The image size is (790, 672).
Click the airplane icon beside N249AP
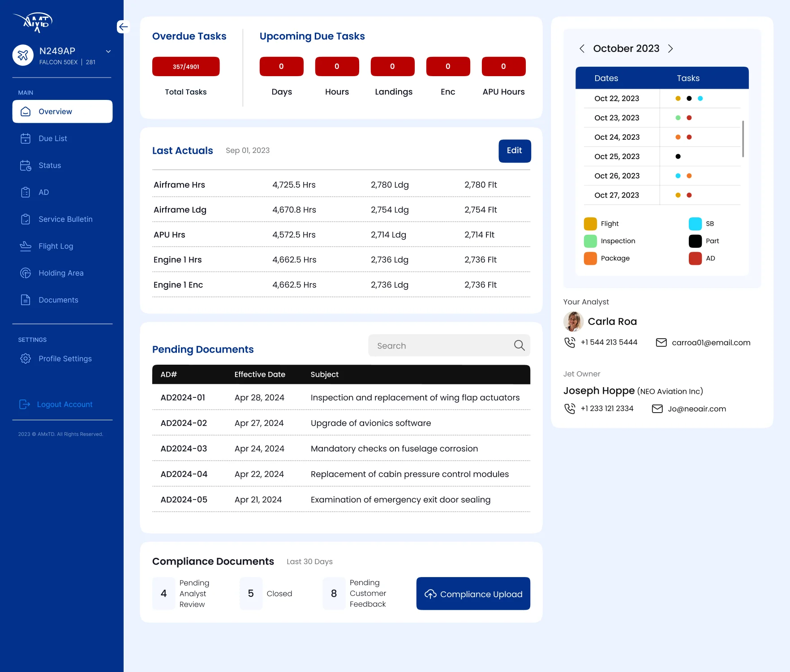pyautogui.click(x=23, y=55)
